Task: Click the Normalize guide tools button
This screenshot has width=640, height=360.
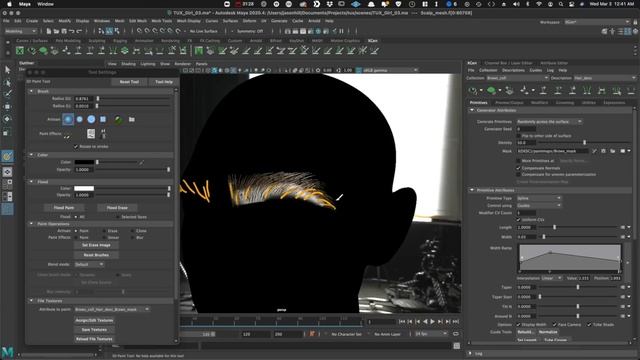Action: [x=548, y=332]
